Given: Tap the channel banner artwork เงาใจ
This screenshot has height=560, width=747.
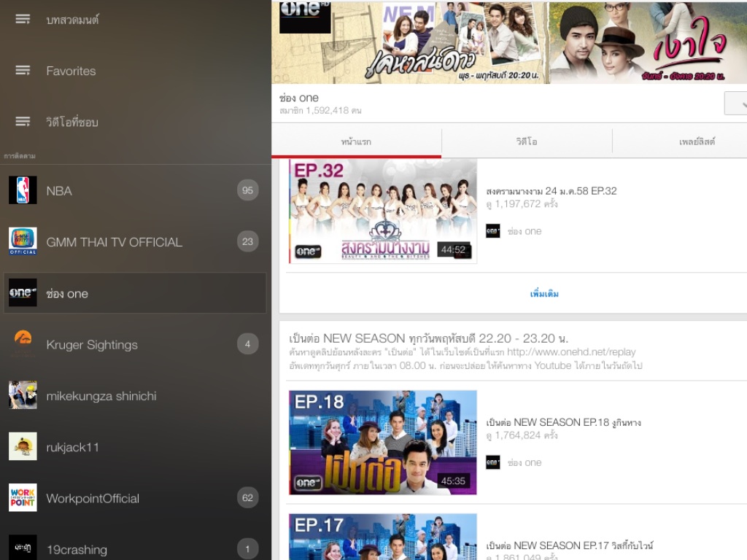Looking at the screenshot, I should pyautogui.click(x=648, y=42).
